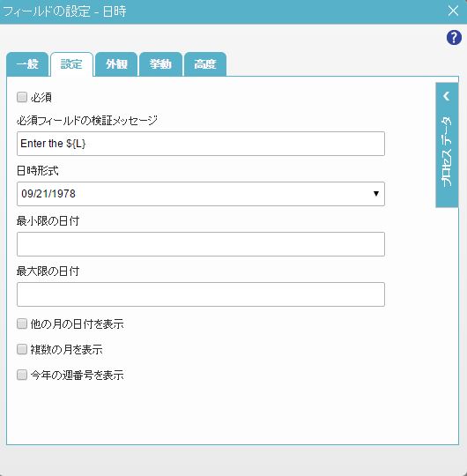Click the プロセス データ vertical label
467x476 pixels.
click(x=447, y=152)
